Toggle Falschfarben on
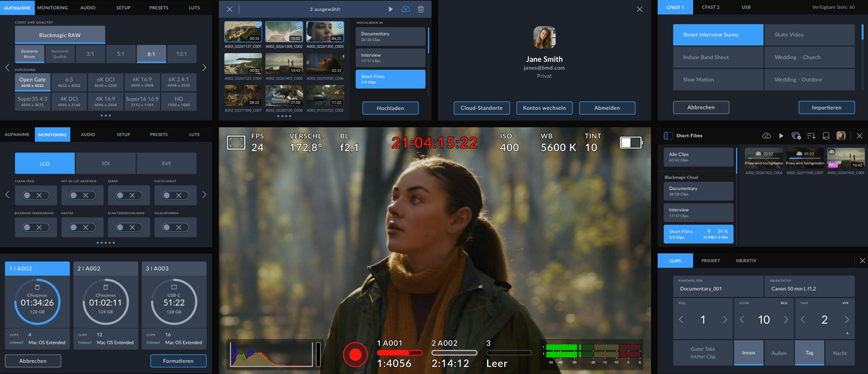 [x=175, y=227]
